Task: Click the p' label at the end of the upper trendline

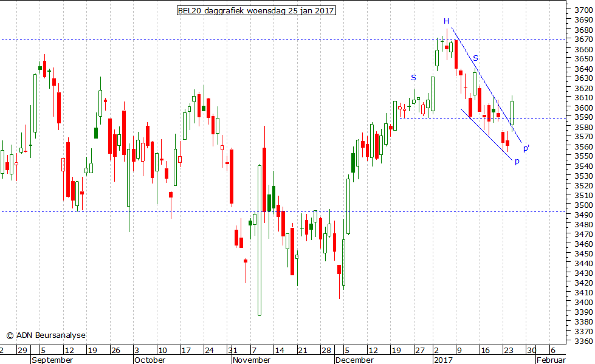Action: [x=526, y=148]
